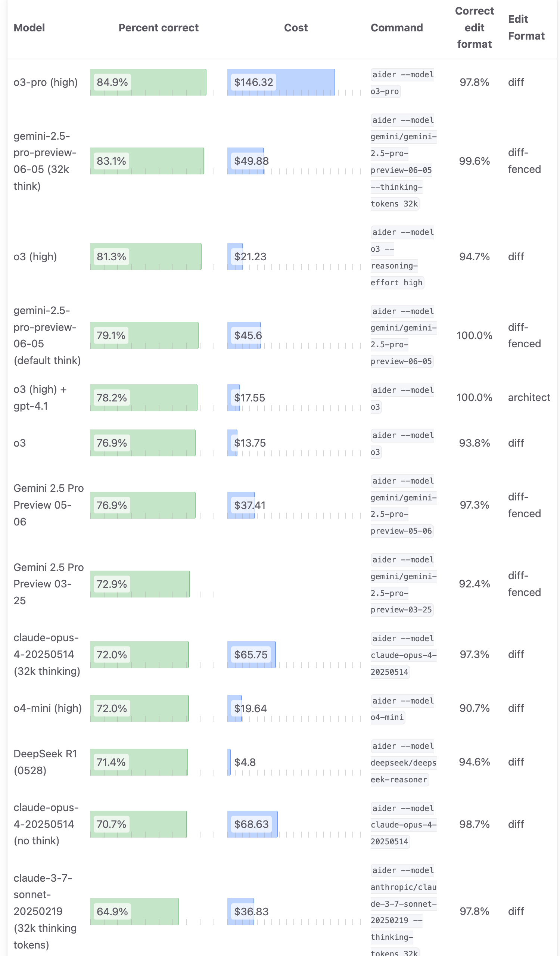Click the $146.32 cost bar

281,82
